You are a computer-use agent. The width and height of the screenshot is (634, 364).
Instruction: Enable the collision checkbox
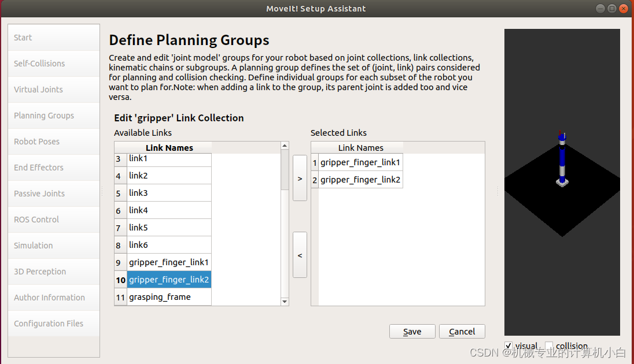click(549, 346)
